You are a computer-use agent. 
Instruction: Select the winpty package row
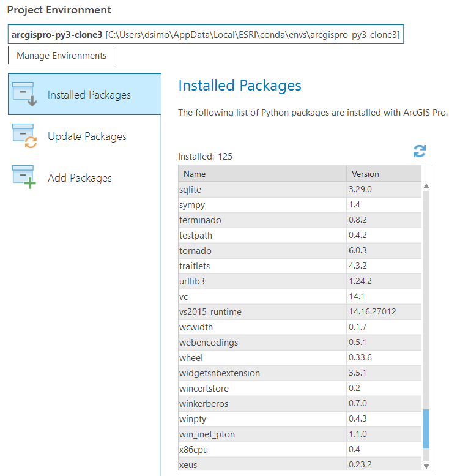[300, 419]
